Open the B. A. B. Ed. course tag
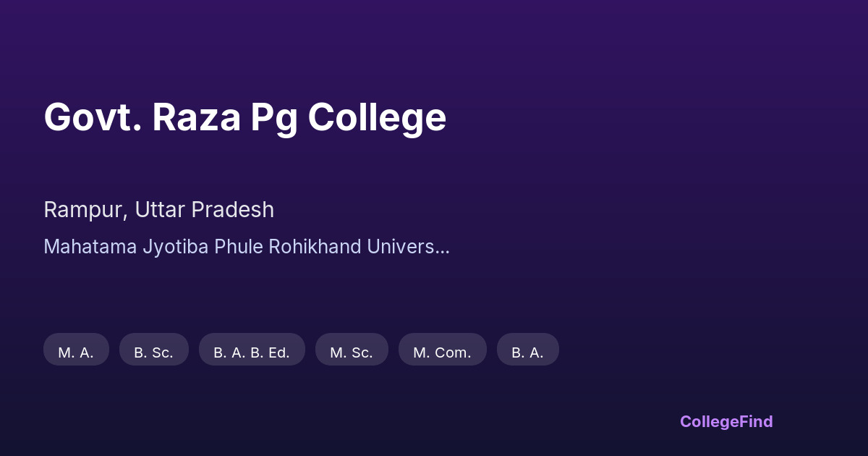 tap(252, 352)
